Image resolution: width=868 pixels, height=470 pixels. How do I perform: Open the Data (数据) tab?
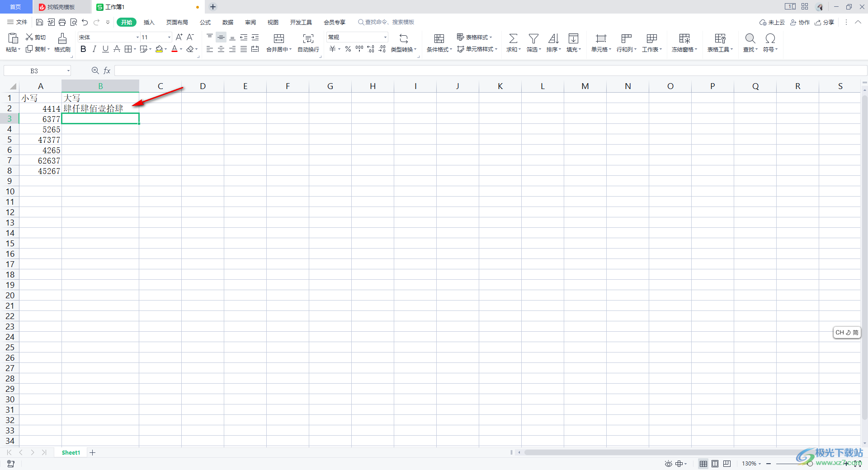click(x=228, y=22)
